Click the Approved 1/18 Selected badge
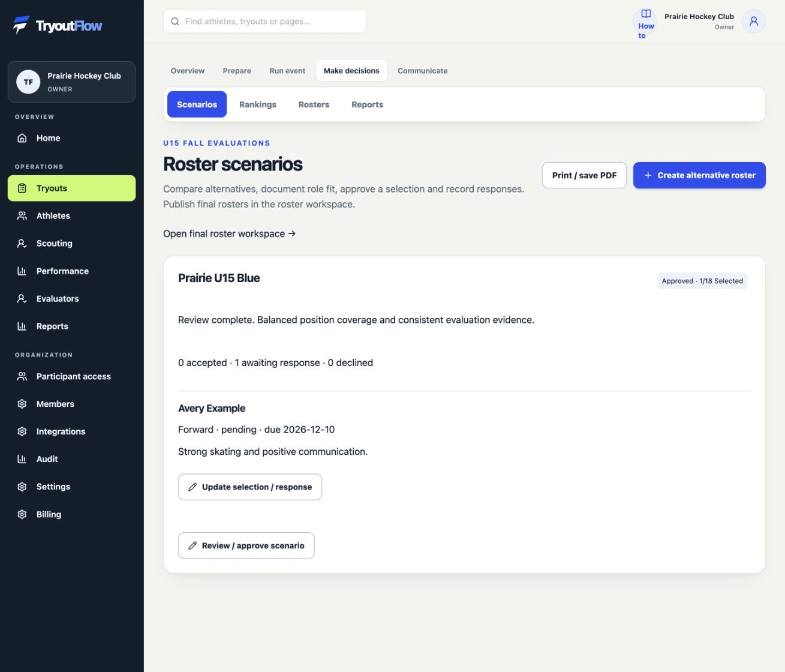The height and width of the screenshot is (672, 785). (x=702, y=281)
